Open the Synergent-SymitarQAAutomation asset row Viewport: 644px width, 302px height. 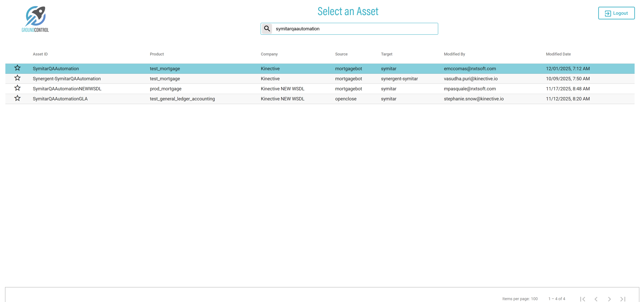[67, 79]
